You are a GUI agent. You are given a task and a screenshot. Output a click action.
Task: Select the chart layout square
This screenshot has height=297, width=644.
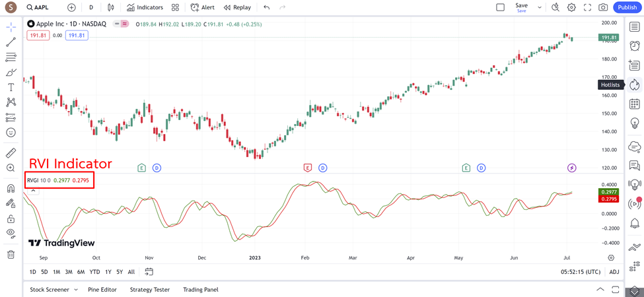[500, 7]
